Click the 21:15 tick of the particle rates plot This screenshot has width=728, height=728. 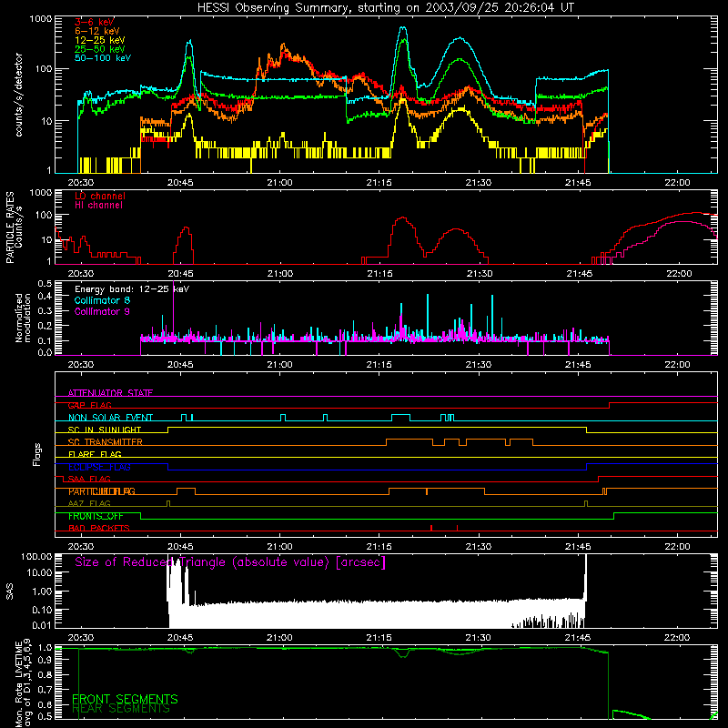pos(379,274)
